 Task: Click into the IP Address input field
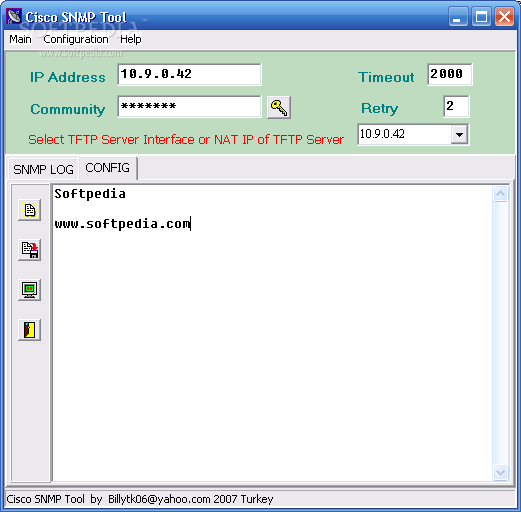point(189,74)
